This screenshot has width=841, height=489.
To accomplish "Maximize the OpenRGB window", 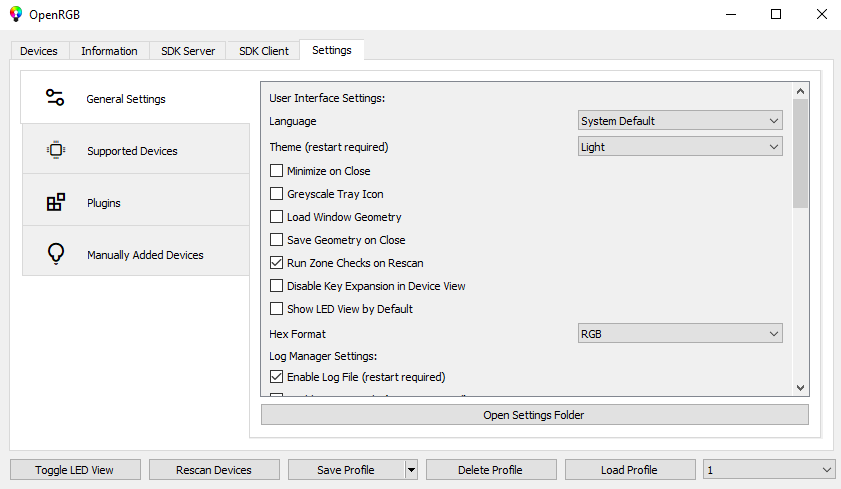I will (x=776, y=14).
